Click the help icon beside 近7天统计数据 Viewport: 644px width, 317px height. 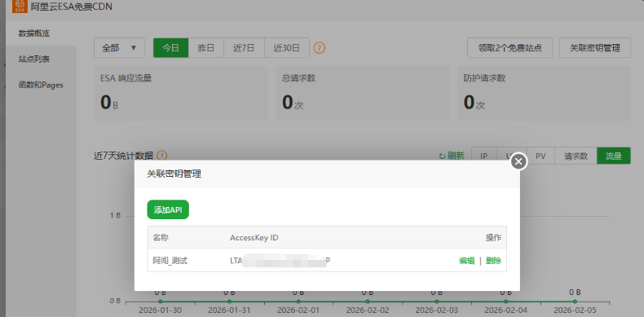(162, 156)
